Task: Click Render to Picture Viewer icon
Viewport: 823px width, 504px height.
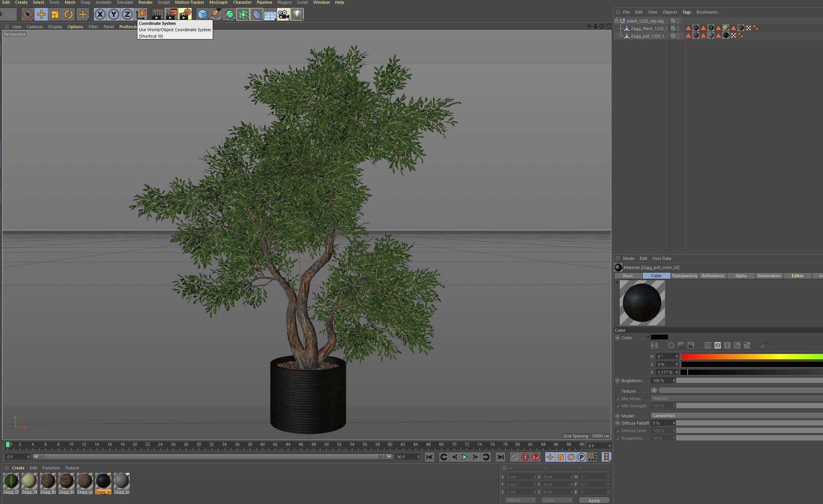Action: 171,14
